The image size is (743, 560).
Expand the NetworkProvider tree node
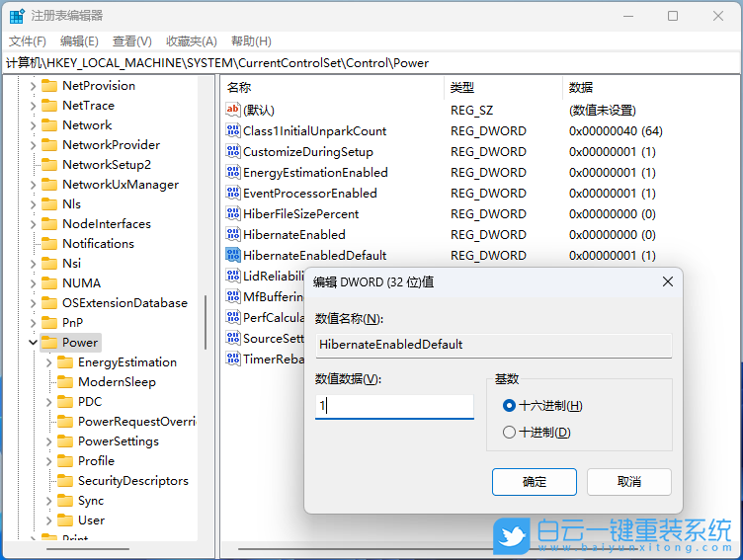(x=33, y=145)
